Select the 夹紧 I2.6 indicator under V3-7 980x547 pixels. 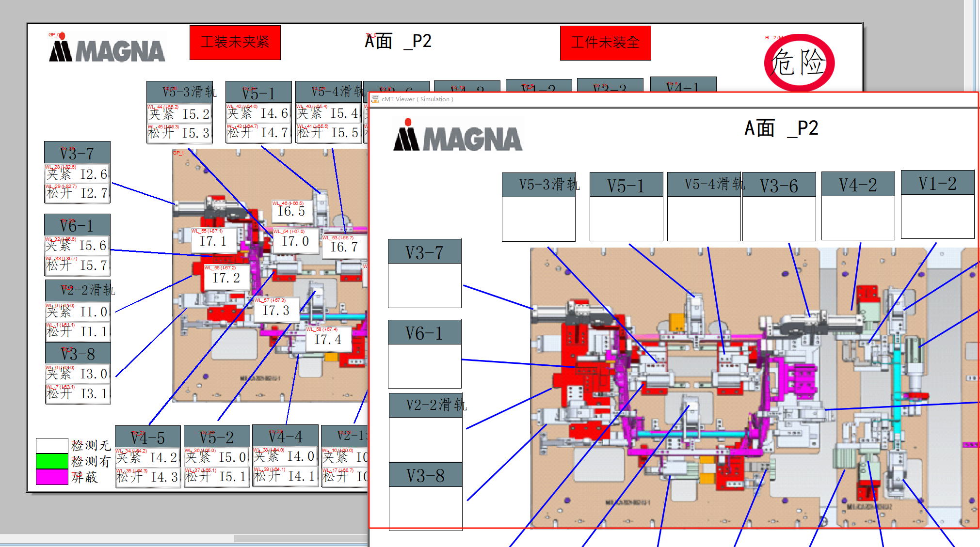(x=77, y=174)
